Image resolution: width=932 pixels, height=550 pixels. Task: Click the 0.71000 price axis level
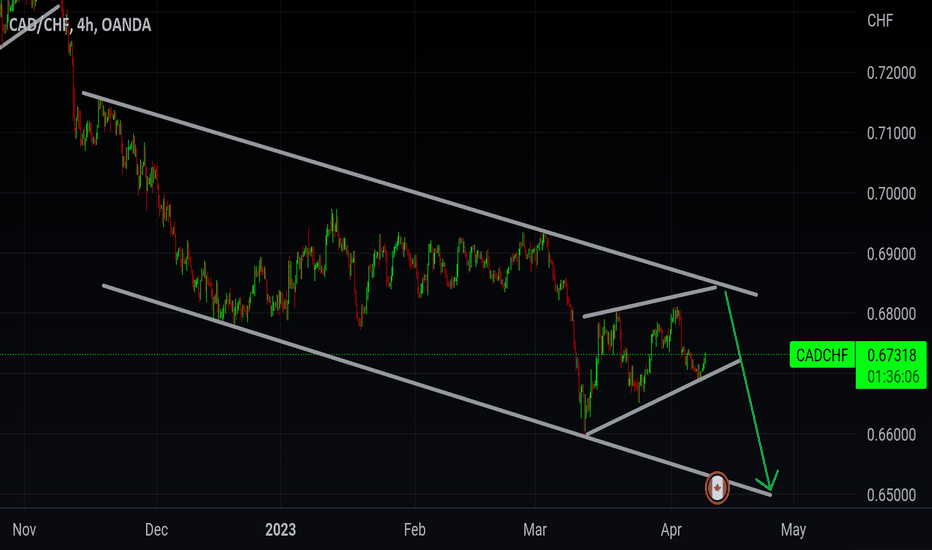(x=891, y=133)
